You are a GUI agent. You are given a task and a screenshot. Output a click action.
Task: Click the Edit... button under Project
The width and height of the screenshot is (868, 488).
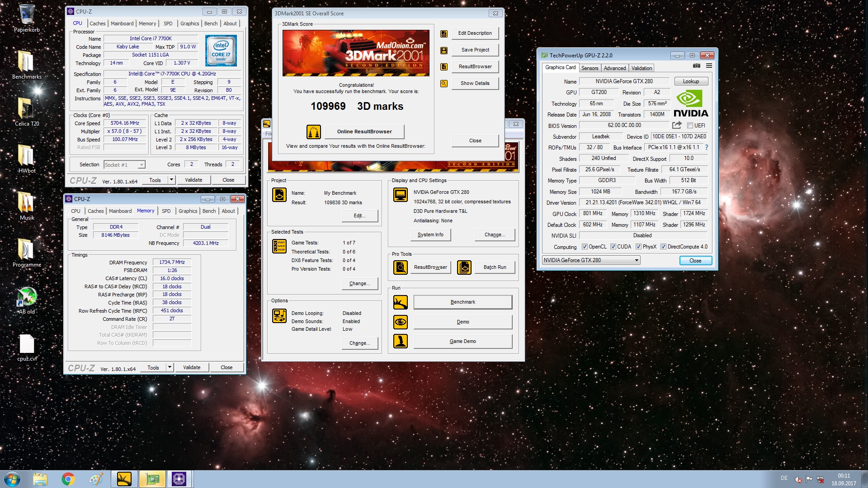click(x=359, y=216)
